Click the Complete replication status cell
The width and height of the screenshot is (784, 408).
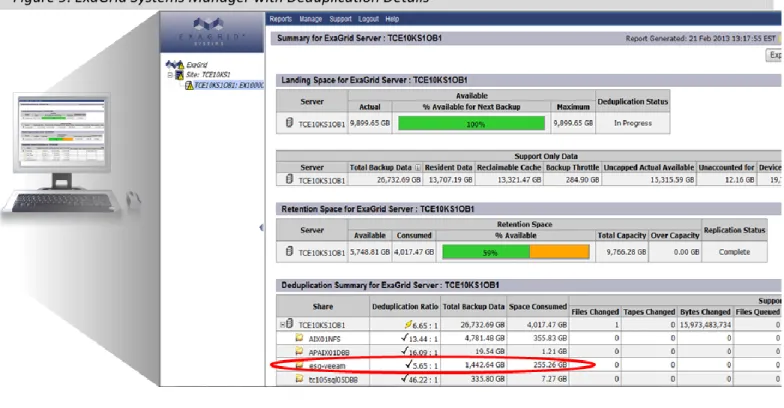[x=734, y=252]
